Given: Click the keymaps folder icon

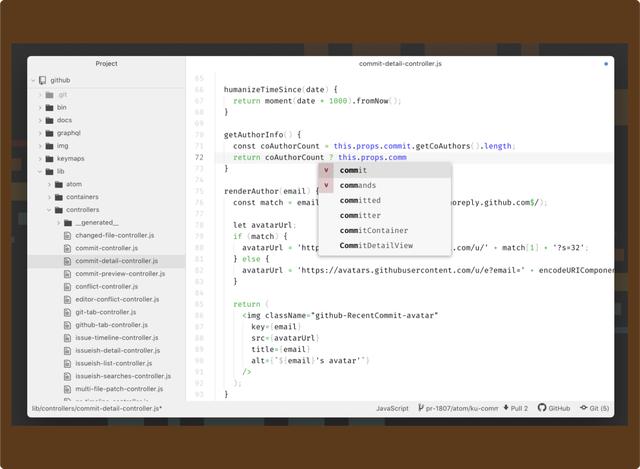Looking at the screenshot, I should pyautogui.click(x=49, y=158).
